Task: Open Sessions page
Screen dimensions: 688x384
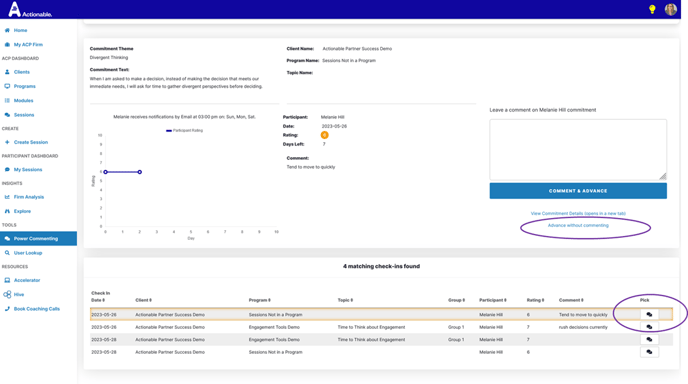Action: pos(24,115)
